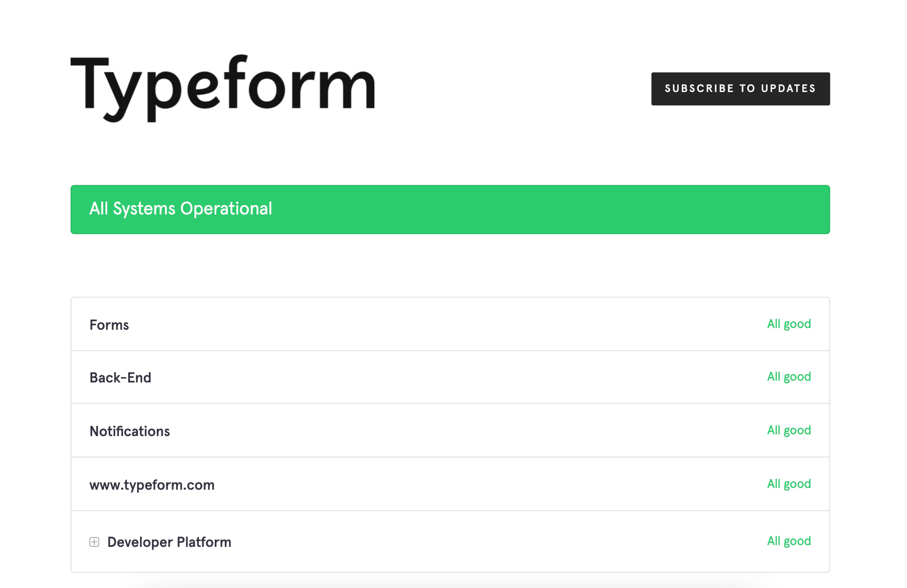Click the Developer Platform label
The image size is (907, 588).
tap(169, 542)
